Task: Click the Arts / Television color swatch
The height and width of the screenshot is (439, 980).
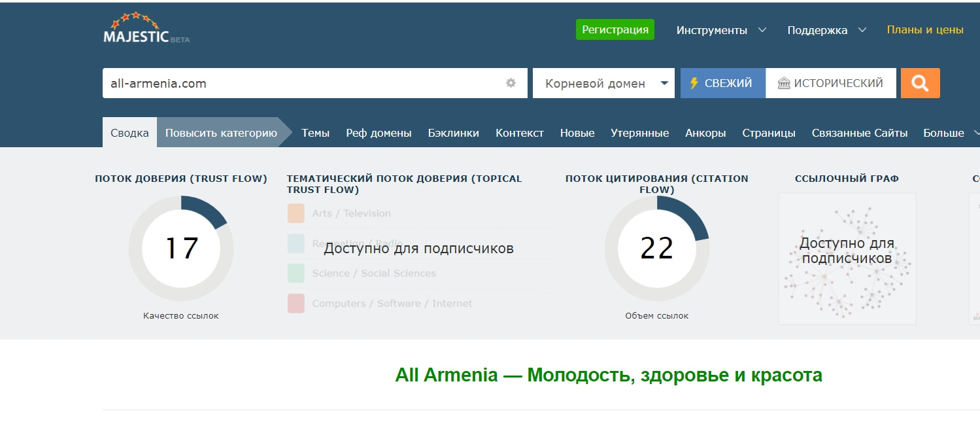Action: pos(296,213)
